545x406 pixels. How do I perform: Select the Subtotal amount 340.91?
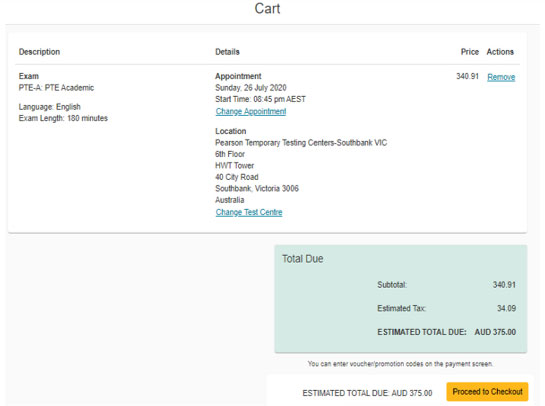pos(504,285)
